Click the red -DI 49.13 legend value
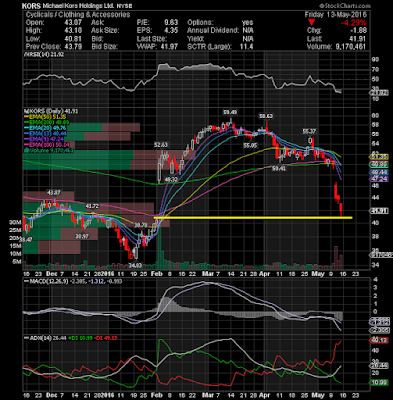The height and width of the screenshot is (400, 393). point(105,338)
